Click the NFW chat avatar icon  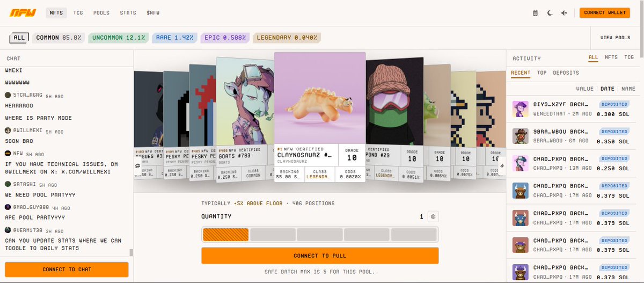(8, 153)
